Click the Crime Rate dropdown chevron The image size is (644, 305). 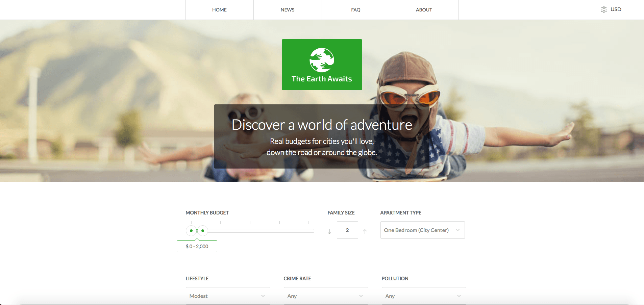tap(361, 296)
